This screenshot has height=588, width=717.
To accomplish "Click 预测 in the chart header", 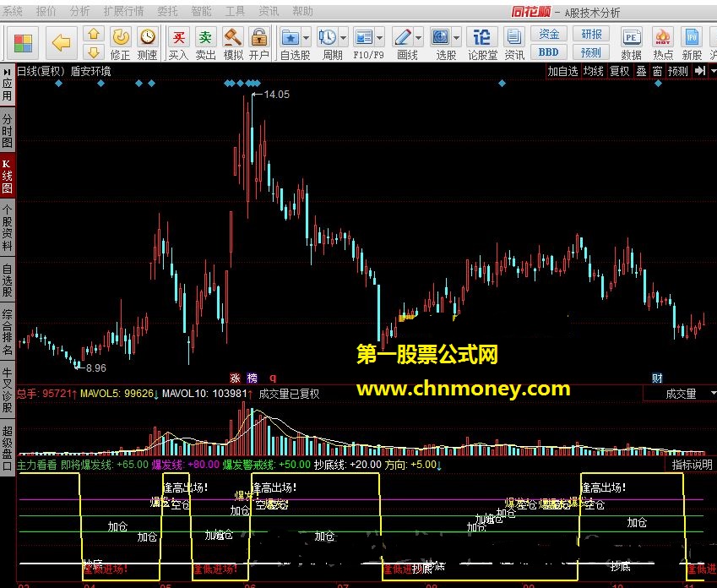I will point(677,71).
